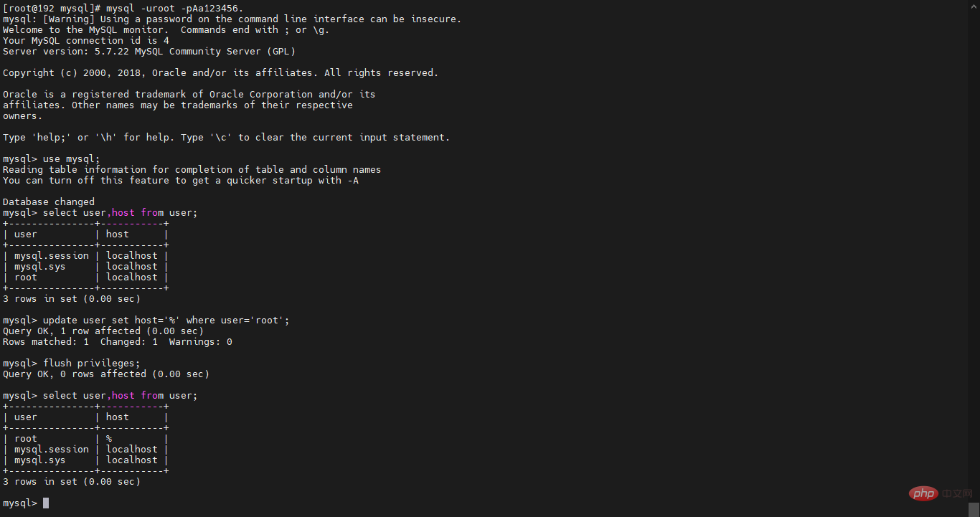The height and width of the screenshot is (517, 980).
Task: Click 'Query OK, 0 rows affected' line
Action: pos(106,374)
